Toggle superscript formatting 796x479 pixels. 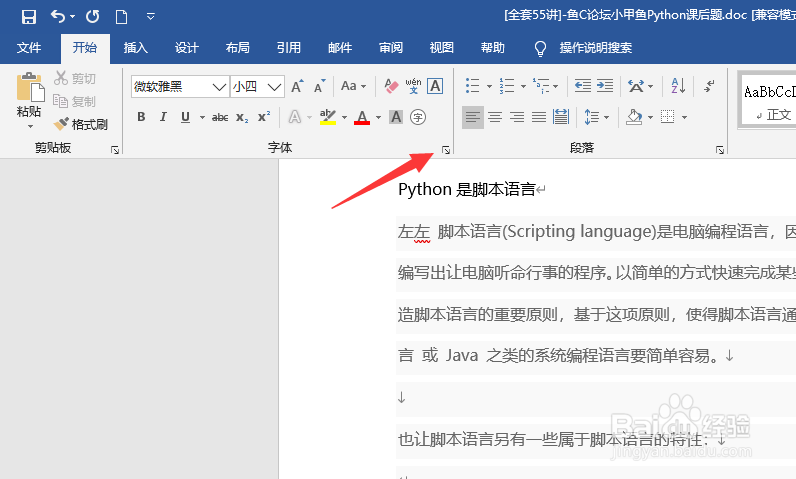pos(264,117)
